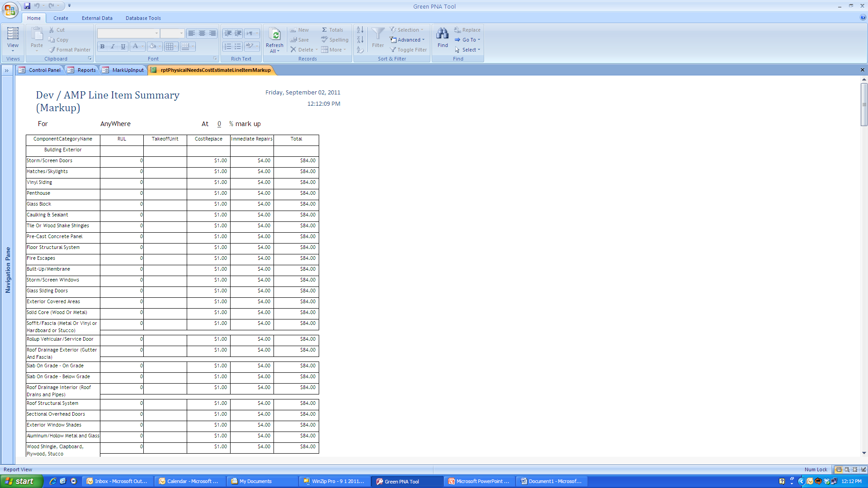868x488 pixels.
Task: Open the fill color dropdown arrow
Action: (x=160, y=47)
